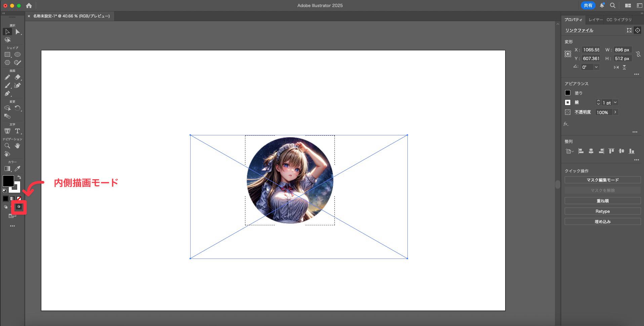Screen dimensions: 644x326
Task: Select the 名称未設定-1 document tab
Action: coord(71,16)
